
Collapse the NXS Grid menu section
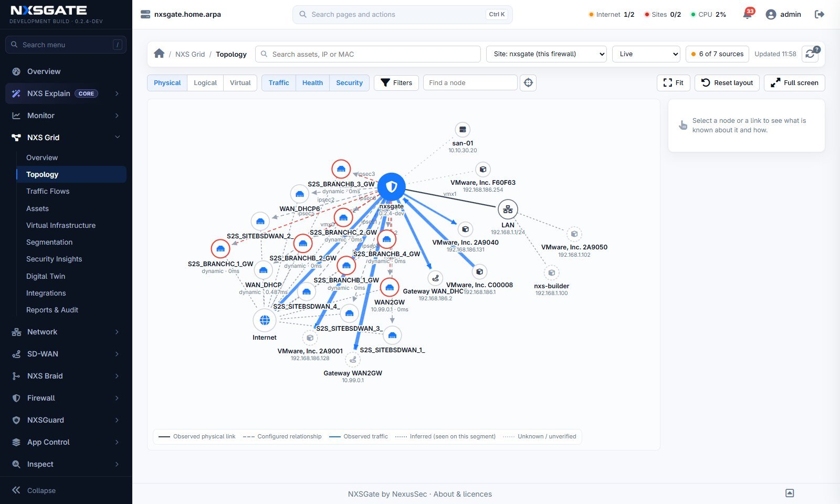(66, 138)
